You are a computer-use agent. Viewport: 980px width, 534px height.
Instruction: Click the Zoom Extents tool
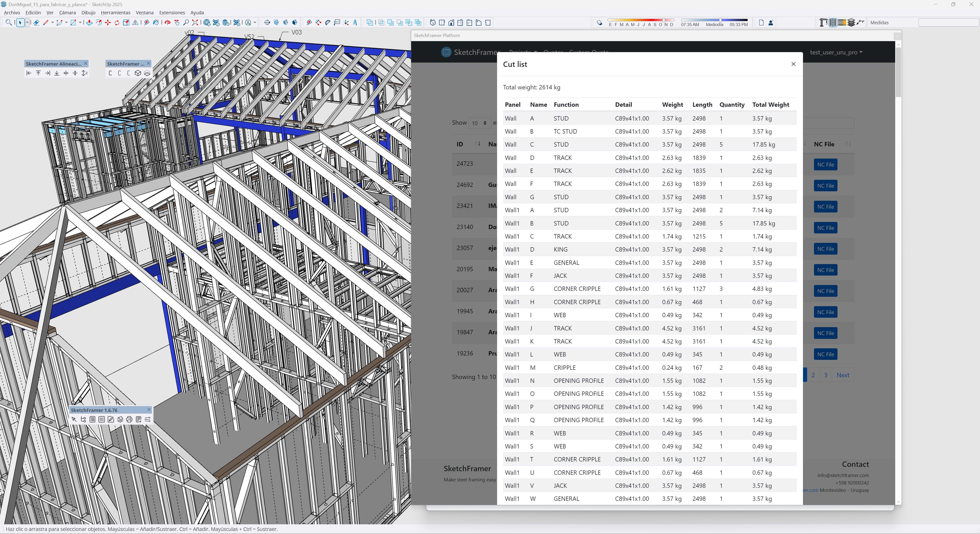pyautogui.click(x=195, y=23)
